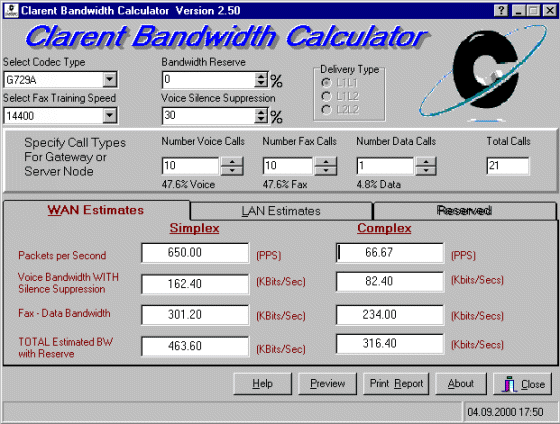Viewport: 560px width, 424px height.
Task: Click the Simplex column heading
Action: point(194,228)
